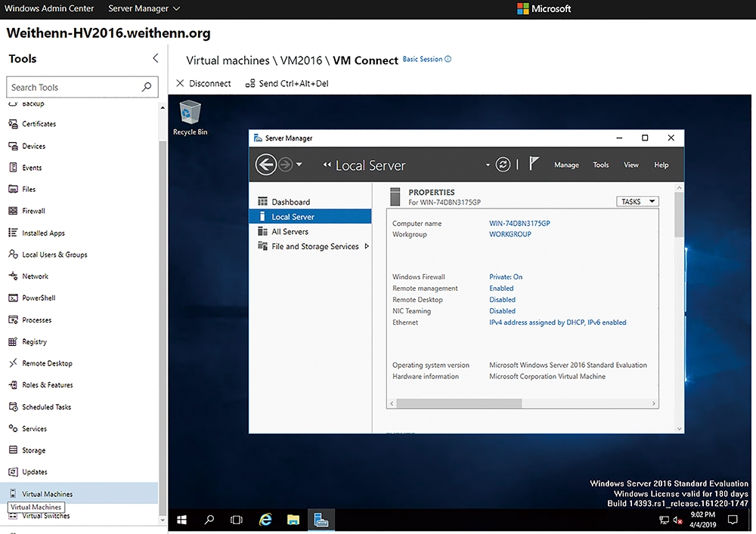
Task: Collapse the Tools panel
Action: [x=155, y=58]
